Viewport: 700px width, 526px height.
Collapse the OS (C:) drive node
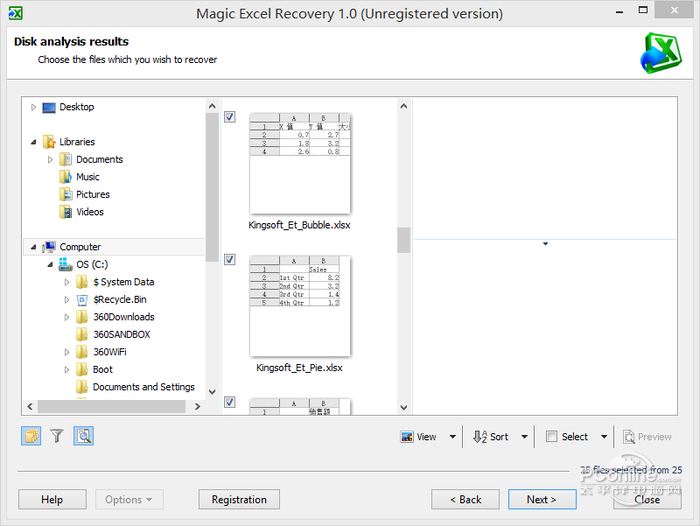click(x=50, y=264)
